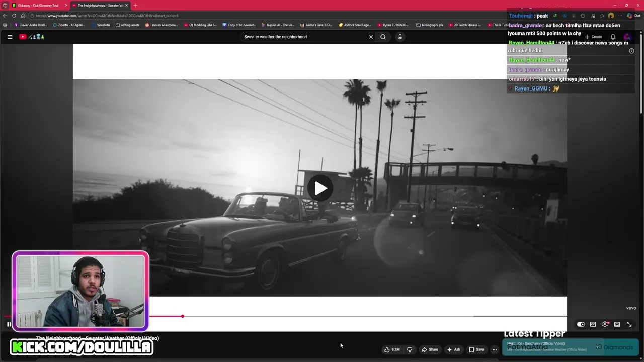Open the Ryzen 7 7800x3D bookmark
644x362 pixels.
click(393, 25)
